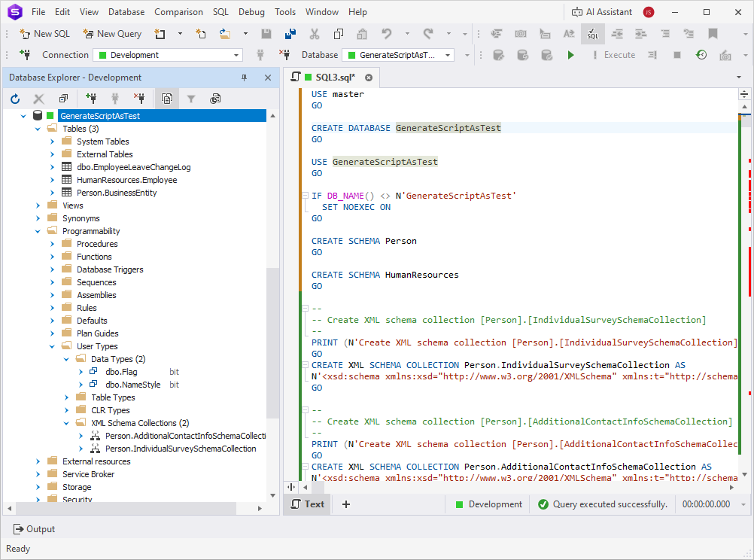Image resolution: width=754 pixels, height=560 pixels.
Task: Toggle the SQL formatting mode button
Action: [x=592, y=34]
